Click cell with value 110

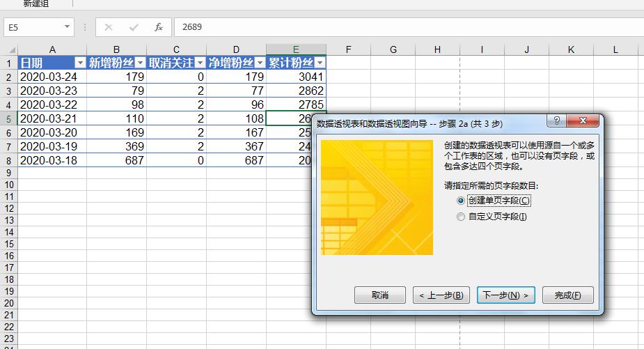pos(117,119)
